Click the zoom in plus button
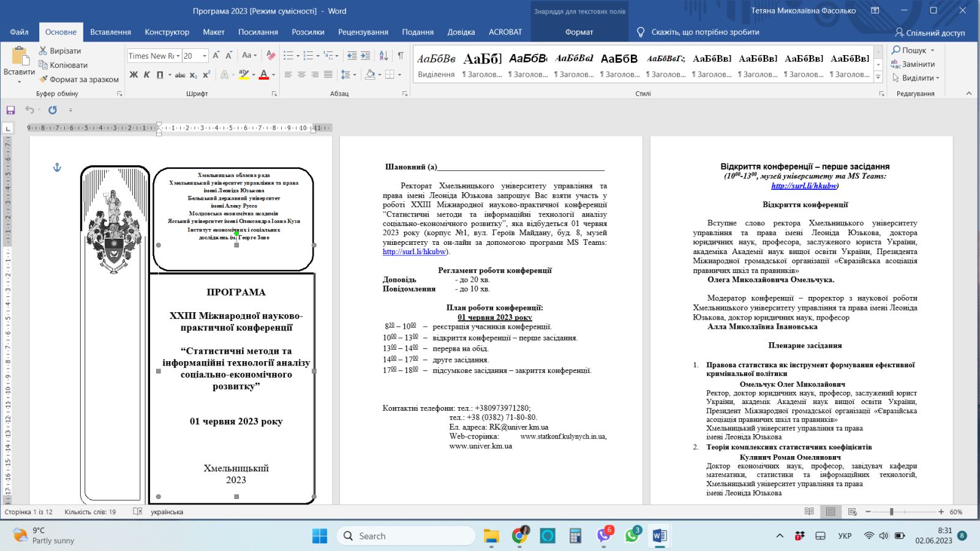Screen dimensions: 980x551 (941, 512)
